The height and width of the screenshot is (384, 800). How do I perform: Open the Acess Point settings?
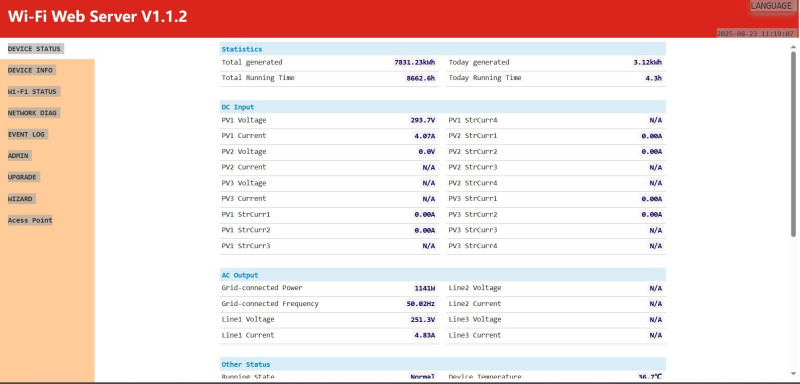tap(30, 220)
